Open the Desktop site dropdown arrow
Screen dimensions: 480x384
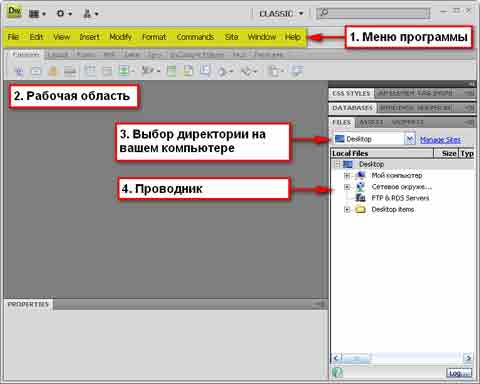[x=409, y=139]
